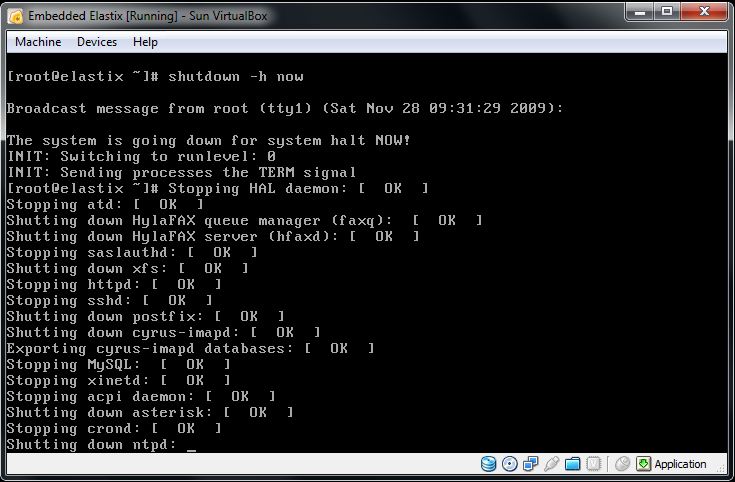Click the green host key arrow icon
This screenshot has width=735, height=482.
click(x=643, y=464)
